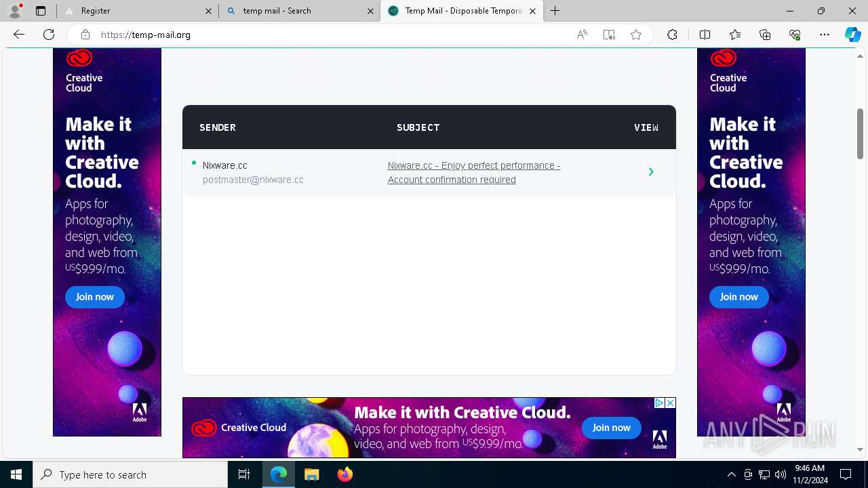
Task: Open the volume control tray icon
Action: pyautogui.click(x=781, y=474)
